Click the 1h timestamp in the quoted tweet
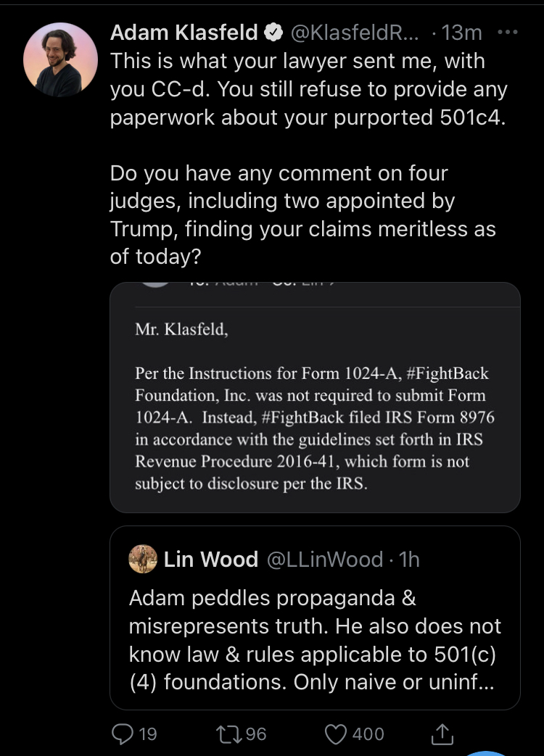Image resolution: width=544 pixels, height=756 pixels. [x=410, y=559]
